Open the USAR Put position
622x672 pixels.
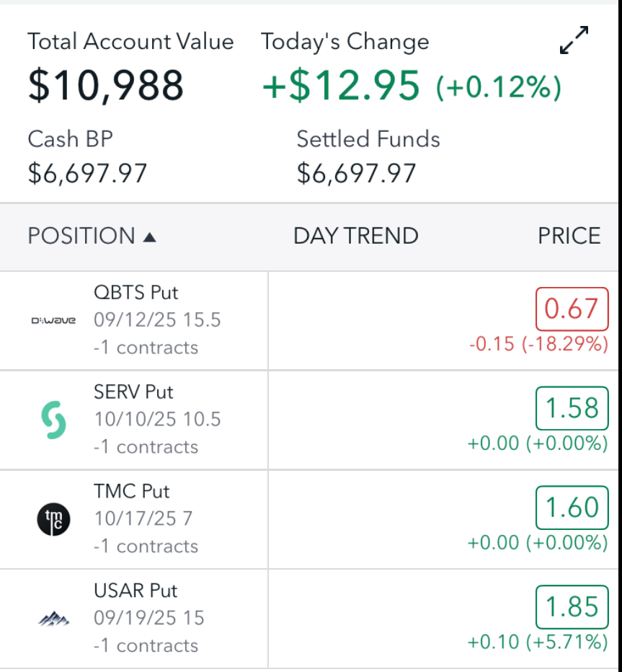(x=135, y=591)
